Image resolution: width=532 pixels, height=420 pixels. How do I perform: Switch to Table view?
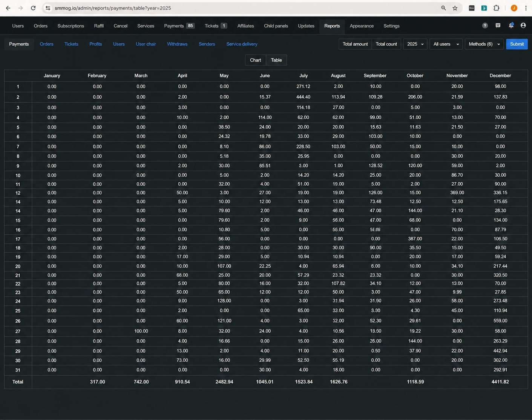click(276, 60)
